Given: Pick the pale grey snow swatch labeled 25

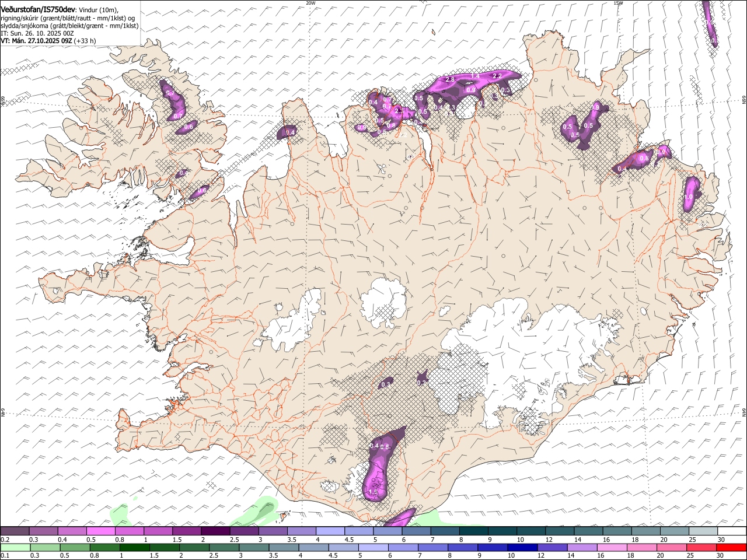Looking at the screenshot, I should coord(703,531).
